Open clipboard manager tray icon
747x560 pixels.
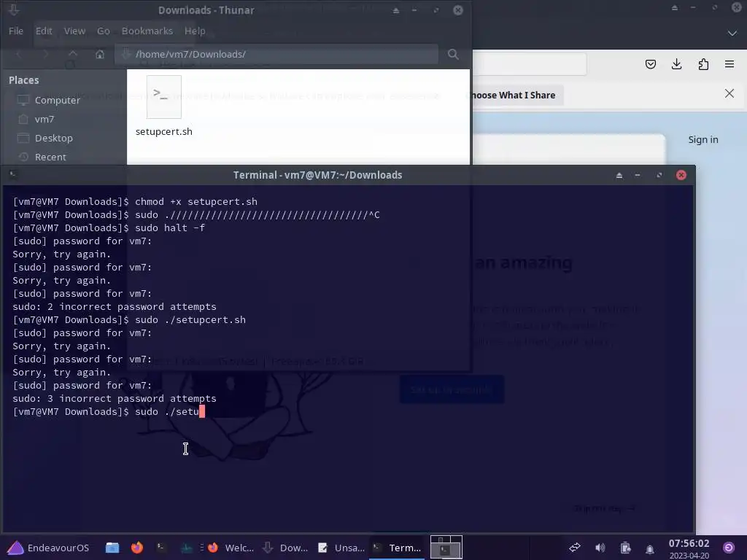(625, 548)
